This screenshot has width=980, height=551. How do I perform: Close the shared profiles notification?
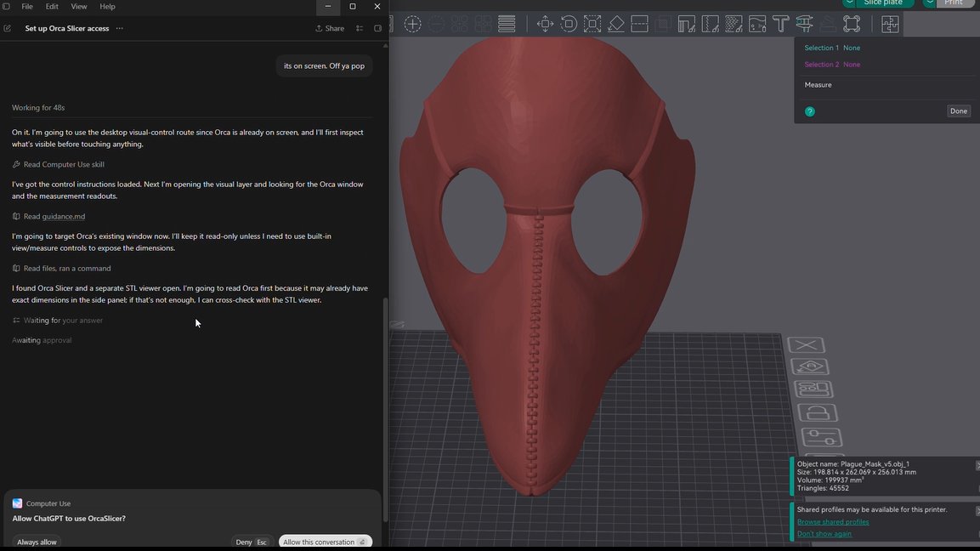pos(977,511)
